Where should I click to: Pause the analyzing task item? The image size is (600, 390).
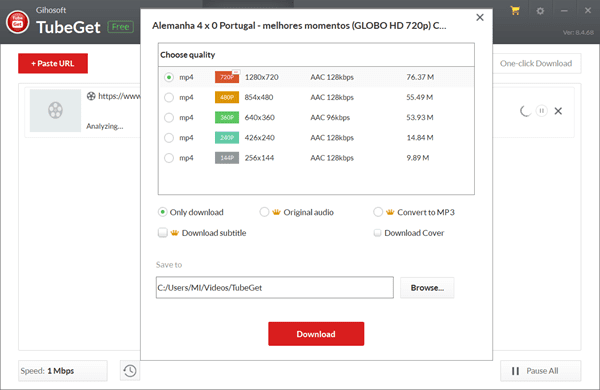click(x=541, y=111)
